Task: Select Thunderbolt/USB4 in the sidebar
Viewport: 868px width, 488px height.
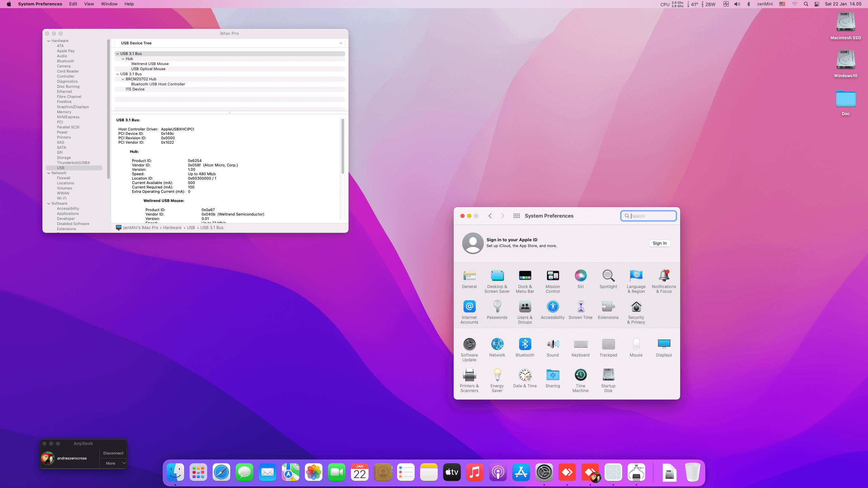Action: [x=73, y=163]
